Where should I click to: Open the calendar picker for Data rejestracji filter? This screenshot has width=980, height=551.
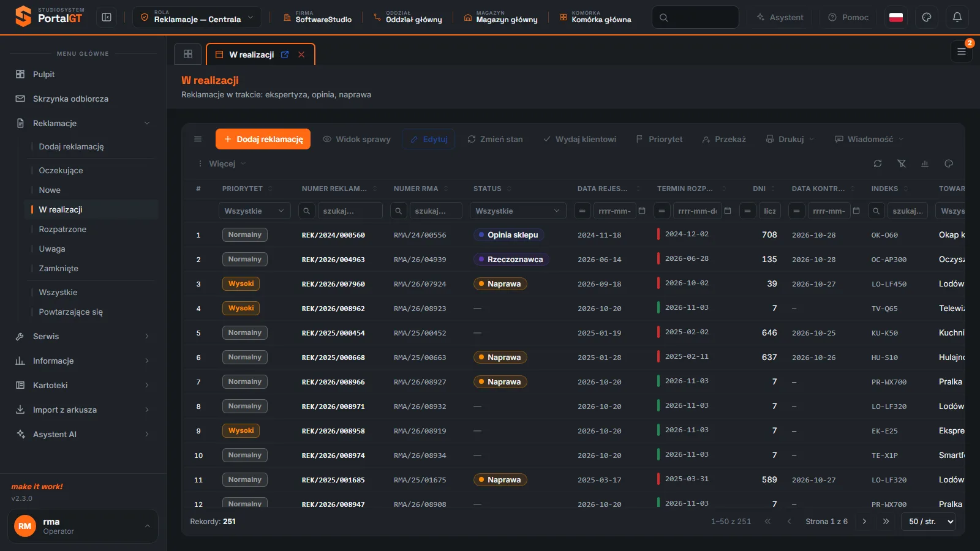tap(642, 211)
